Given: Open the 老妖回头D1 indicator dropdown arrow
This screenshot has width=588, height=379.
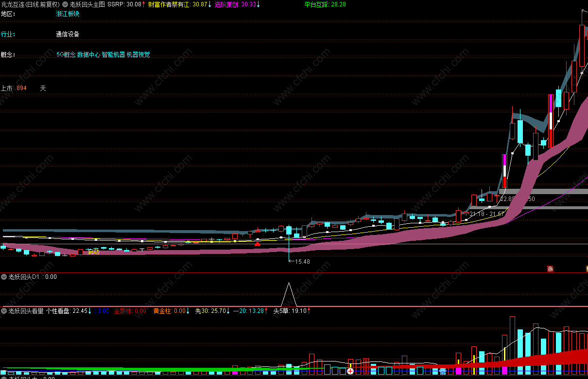Looking at the screenshot, I should click(x=4, y=277).
